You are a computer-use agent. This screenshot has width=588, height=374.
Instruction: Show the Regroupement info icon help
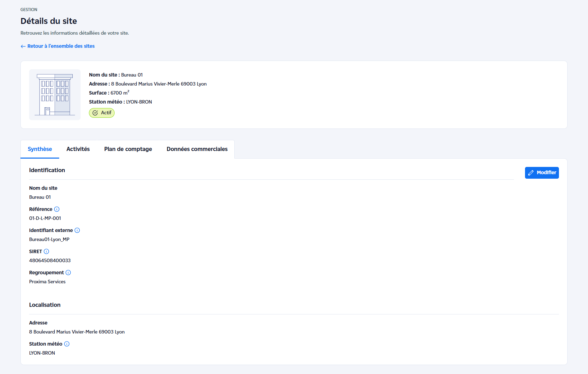tap(68, 273)
